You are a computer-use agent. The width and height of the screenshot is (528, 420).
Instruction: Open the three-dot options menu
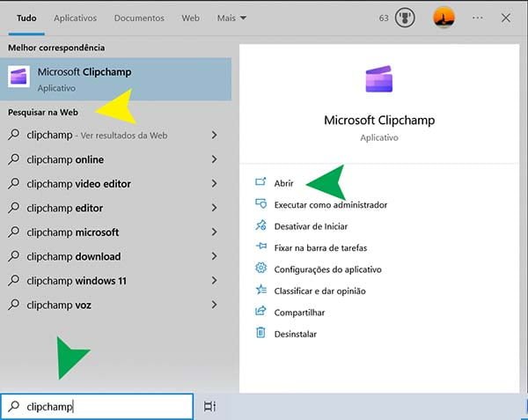478,18
